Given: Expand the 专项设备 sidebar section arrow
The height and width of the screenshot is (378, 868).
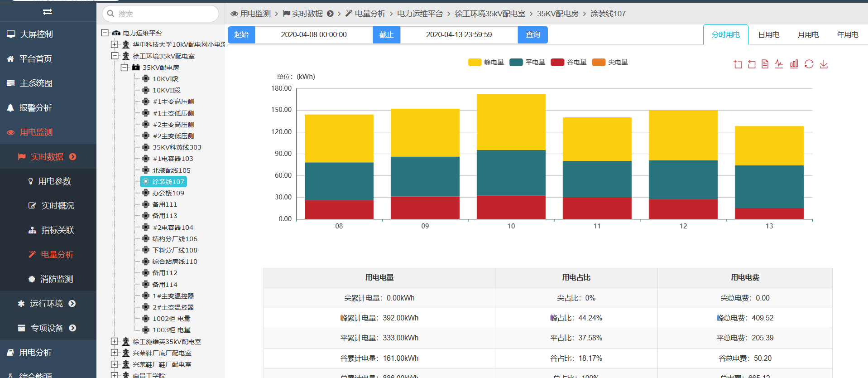Looking at the screenshot, I should [72, 328].
